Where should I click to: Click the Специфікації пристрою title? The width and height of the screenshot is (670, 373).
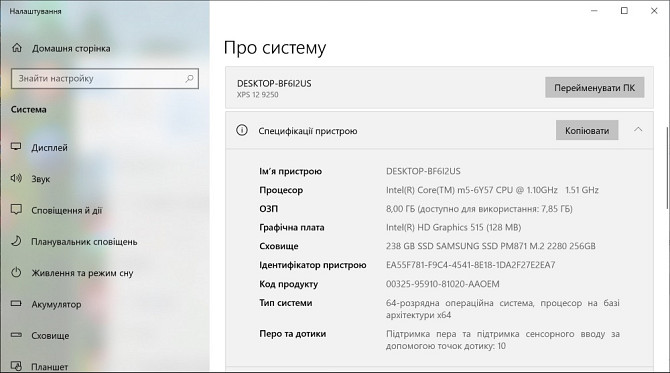pyautogui.click(x=308, y=131)
